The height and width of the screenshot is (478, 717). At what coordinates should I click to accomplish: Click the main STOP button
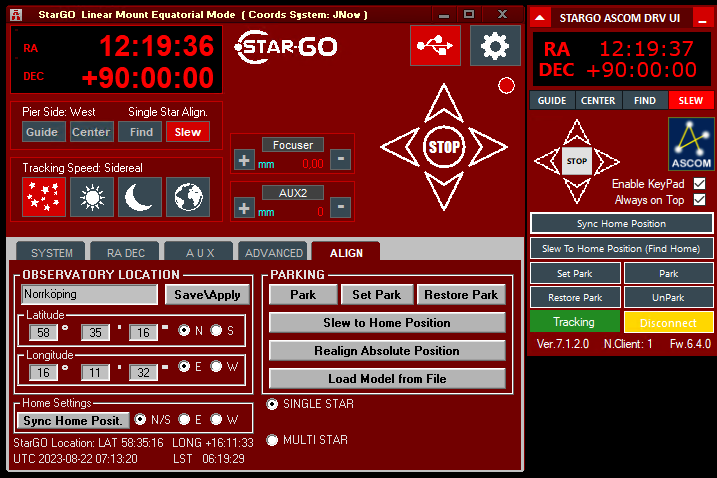(444, 147)
